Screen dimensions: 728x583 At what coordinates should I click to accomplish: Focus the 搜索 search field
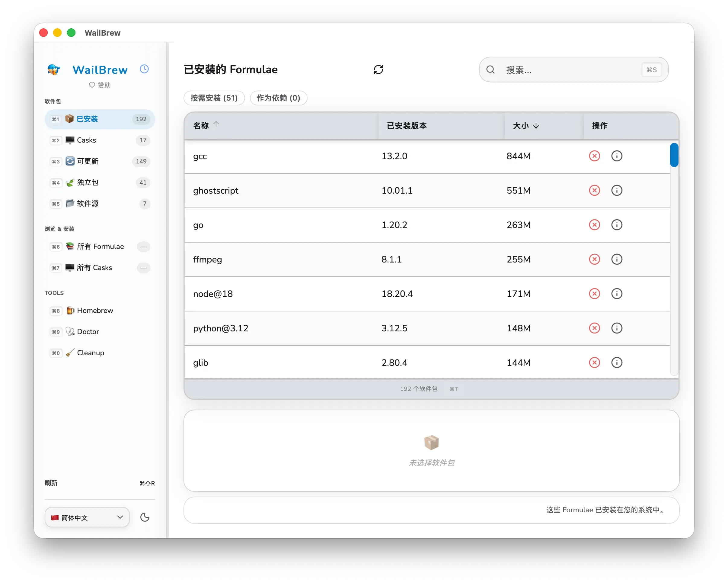(573, 70)
